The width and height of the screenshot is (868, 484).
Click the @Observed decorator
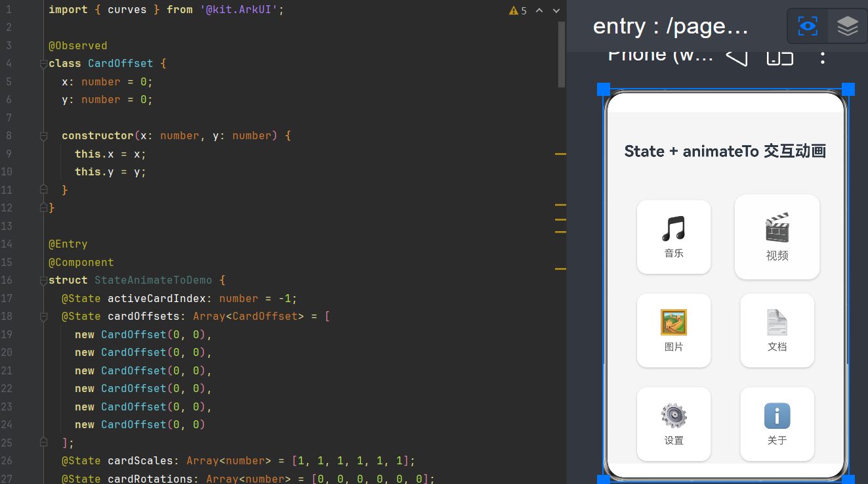point(78,46)
